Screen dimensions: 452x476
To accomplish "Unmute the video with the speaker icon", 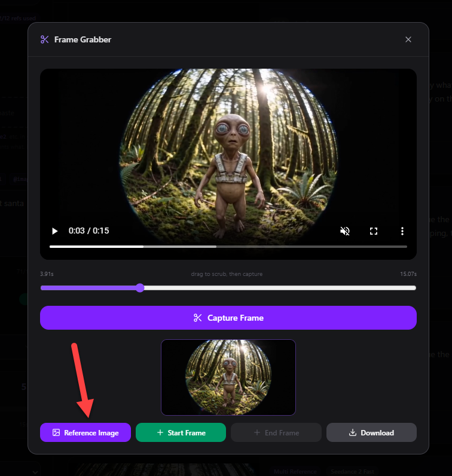I will 345,231.
